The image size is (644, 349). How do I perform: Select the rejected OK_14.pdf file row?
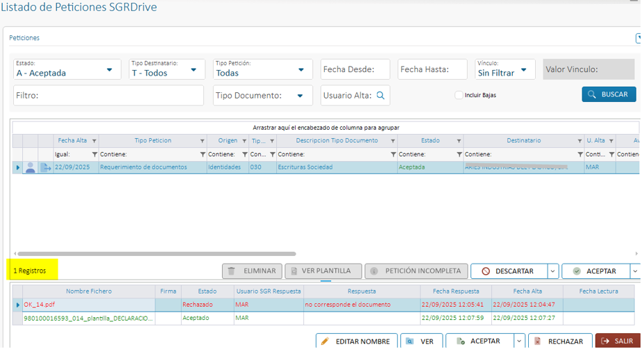pyautogui.click(x=83, y=305)
